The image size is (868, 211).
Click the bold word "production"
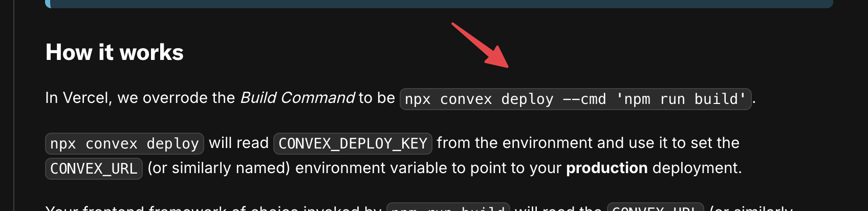point(606,168)
